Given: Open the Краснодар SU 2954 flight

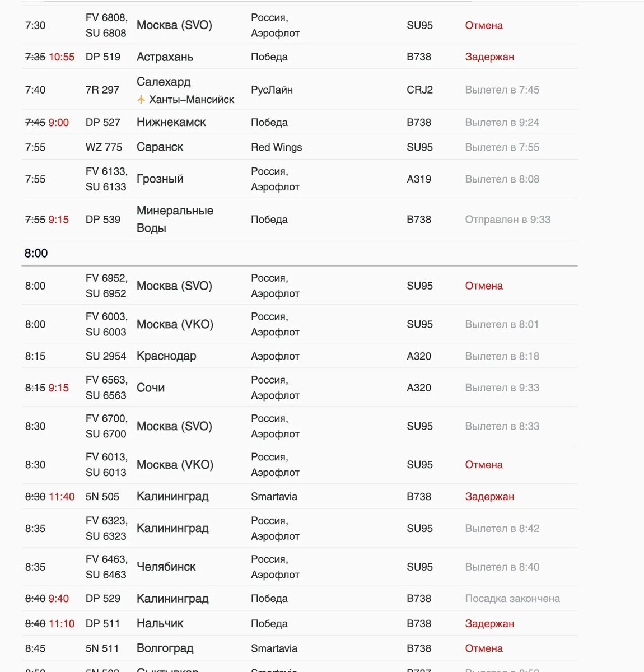Looking at the screenshot, I should [x=300, y=356].
